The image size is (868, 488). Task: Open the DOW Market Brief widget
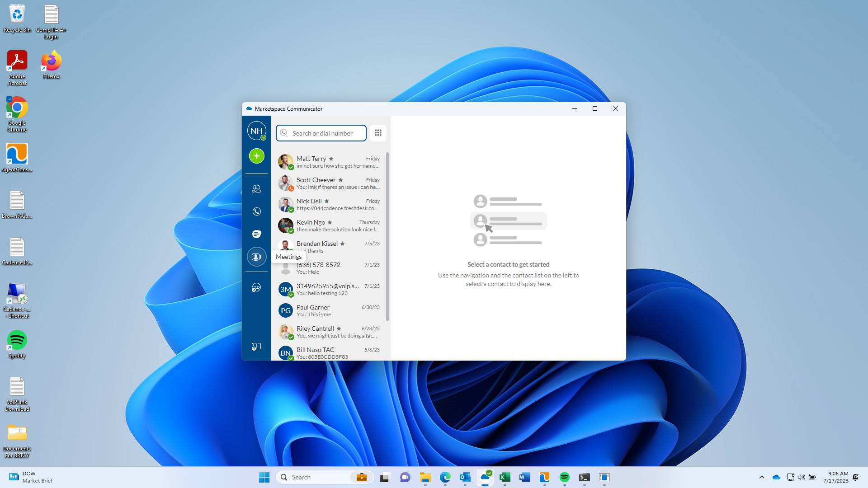(31, 477)
